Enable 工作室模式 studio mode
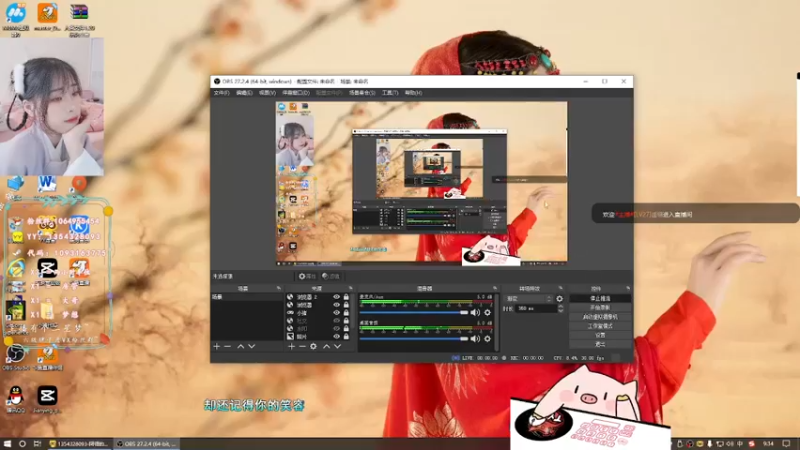Viewport: 800px width, 450px height. pos(600,326)
